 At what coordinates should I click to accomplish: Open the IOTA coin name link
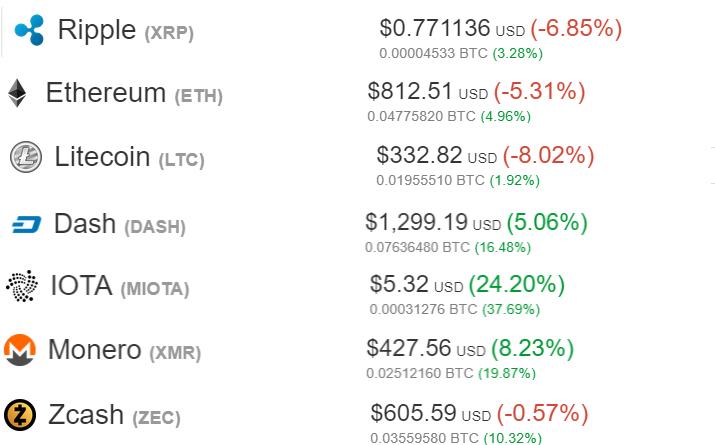click(x=81, y=286)
